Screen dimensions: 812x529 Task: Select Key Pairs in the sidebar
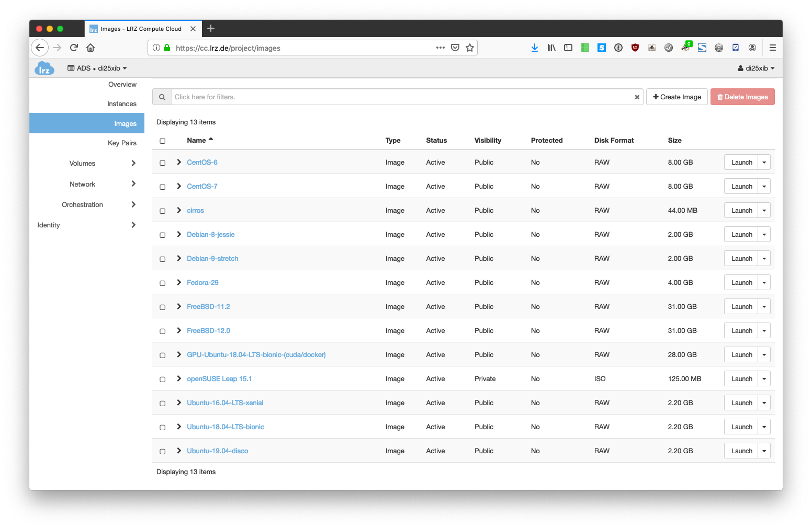click(x=122, y=143)
